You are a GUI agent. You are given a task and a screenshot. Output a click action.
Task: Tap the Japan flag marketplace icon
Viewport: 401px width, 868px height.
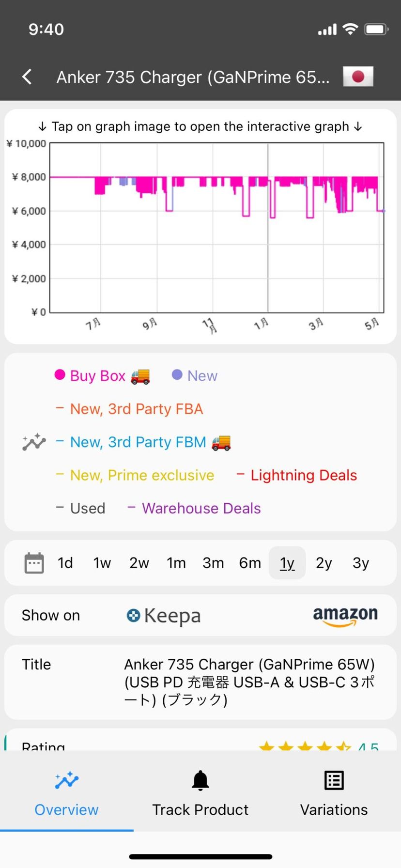coord(358,77)
